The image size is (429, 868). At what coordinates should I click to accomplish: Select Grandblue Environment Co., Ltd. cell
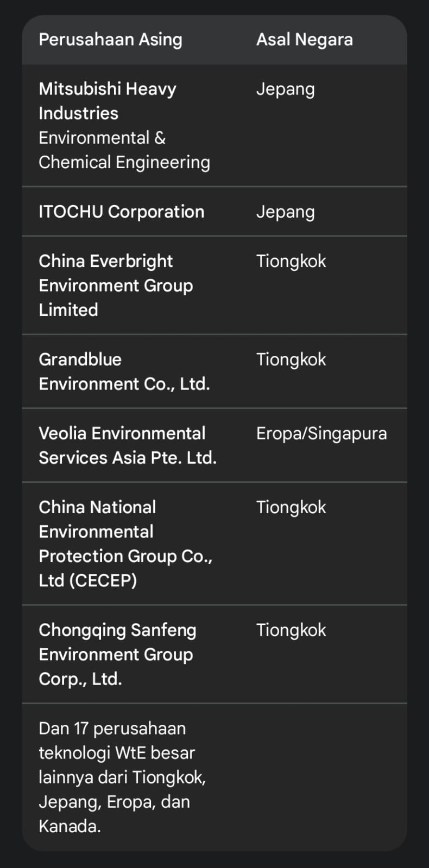(x=124, y=372)
